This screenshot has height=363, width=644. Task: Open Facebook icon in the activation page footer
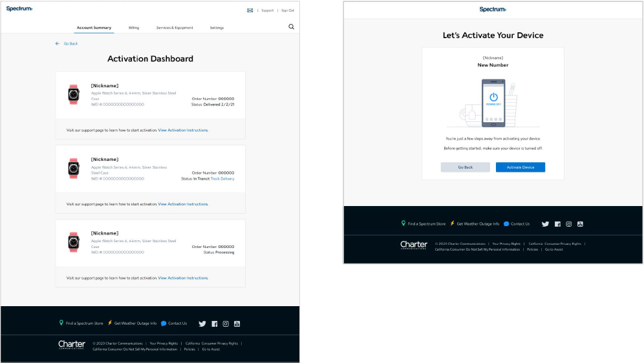pyautogui.click(x=557, y=224)
